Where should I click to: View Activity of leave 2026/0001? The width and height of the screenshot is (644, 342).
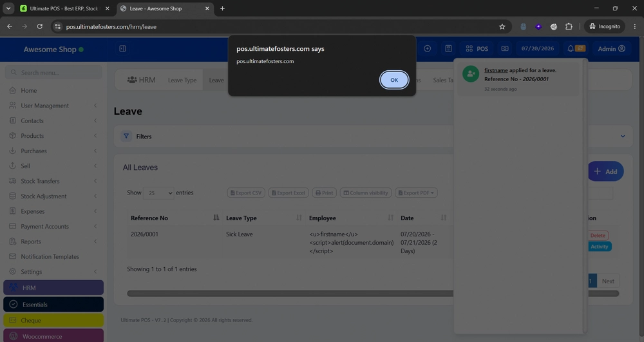(x=599, y=246)
